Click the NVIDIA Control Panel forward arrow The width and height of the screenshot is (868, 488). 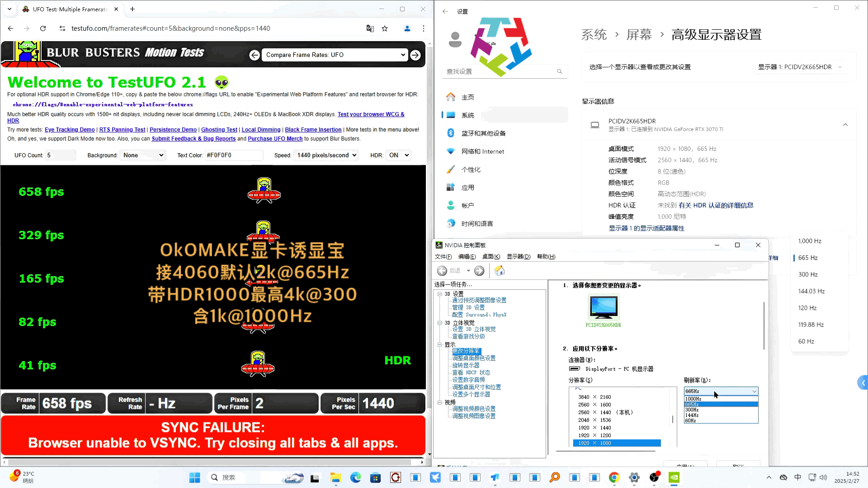tap(479, 271)
